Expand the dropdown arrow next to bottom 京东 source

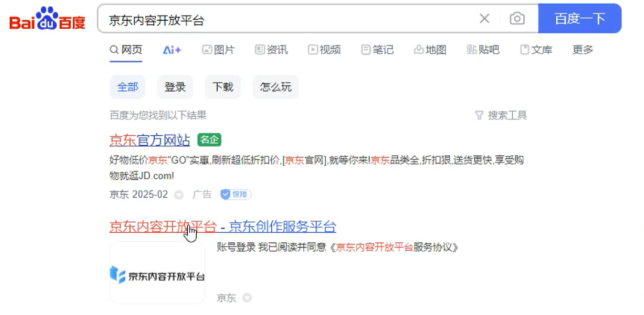click(x=247, y=298)
